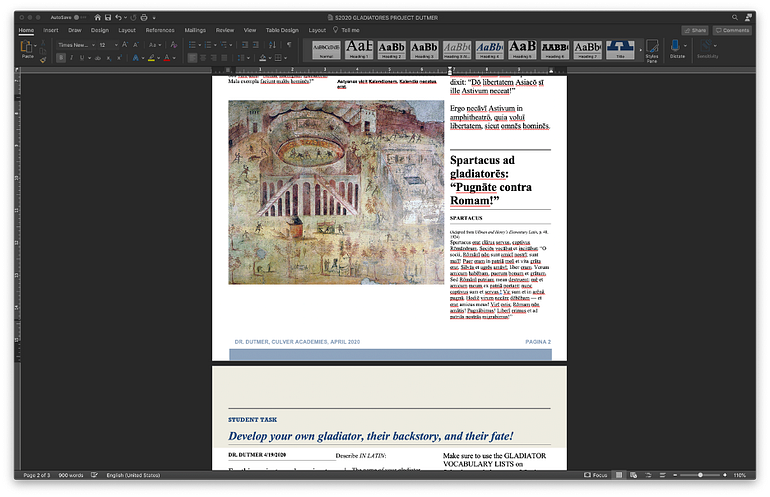Apply the Heading 1 style

coord(359,50)
